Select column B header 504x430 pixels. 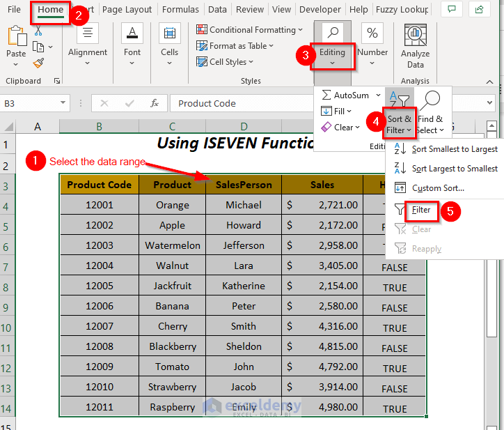coord(99,126)
